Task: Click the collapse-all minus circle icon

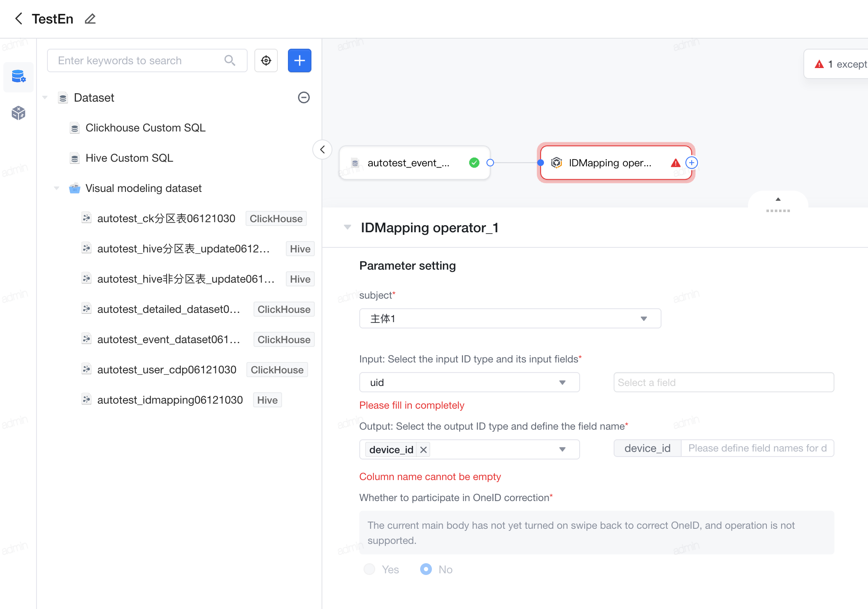Action: (x=304, y=97)
